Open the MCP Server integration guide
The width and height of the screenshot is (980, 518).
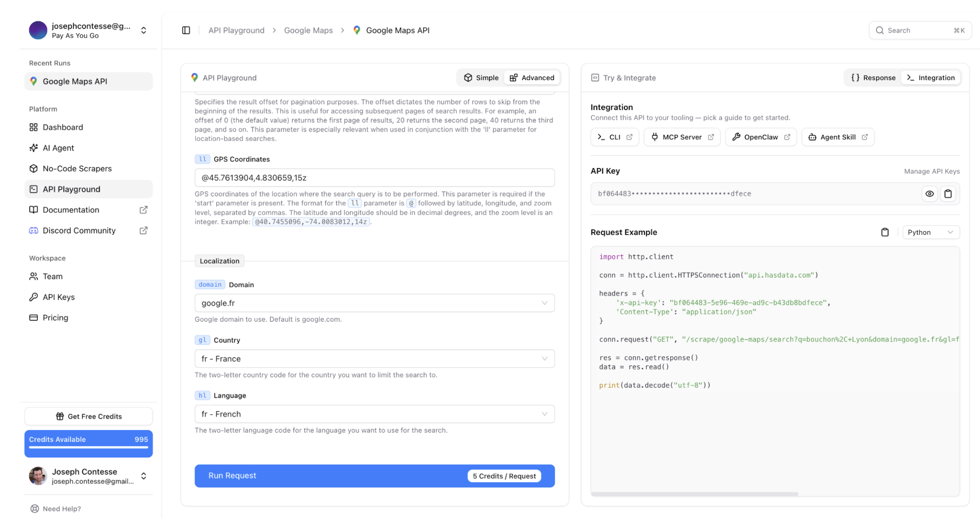pos(682,137)
